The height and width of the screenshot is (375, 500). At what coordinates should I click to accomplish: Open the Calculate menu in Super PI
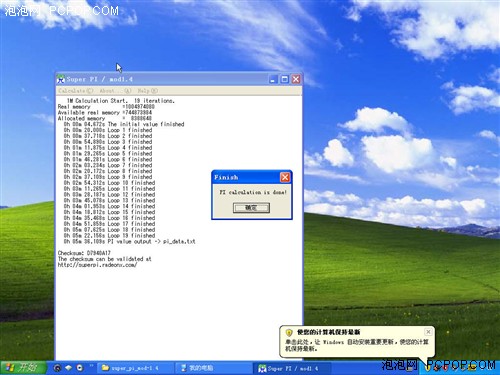[75, 91]
